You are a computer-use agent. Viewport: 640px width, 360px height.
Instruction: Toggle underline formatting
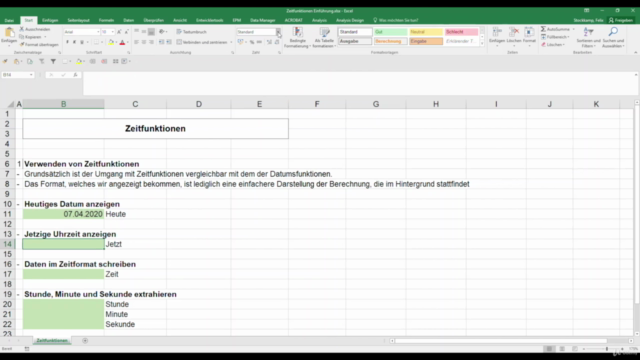pyautogui.click(x=82, y=42)
